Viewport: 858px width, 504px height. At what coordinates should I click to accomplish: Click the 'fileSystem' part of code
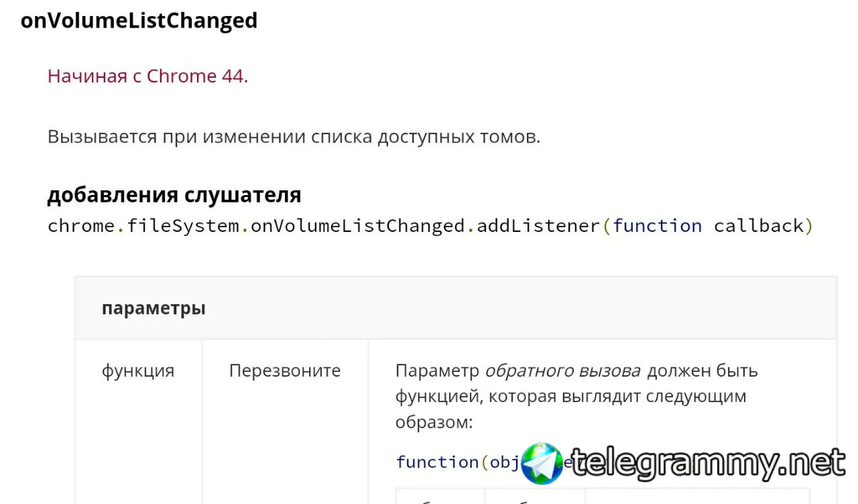point(183,226)
